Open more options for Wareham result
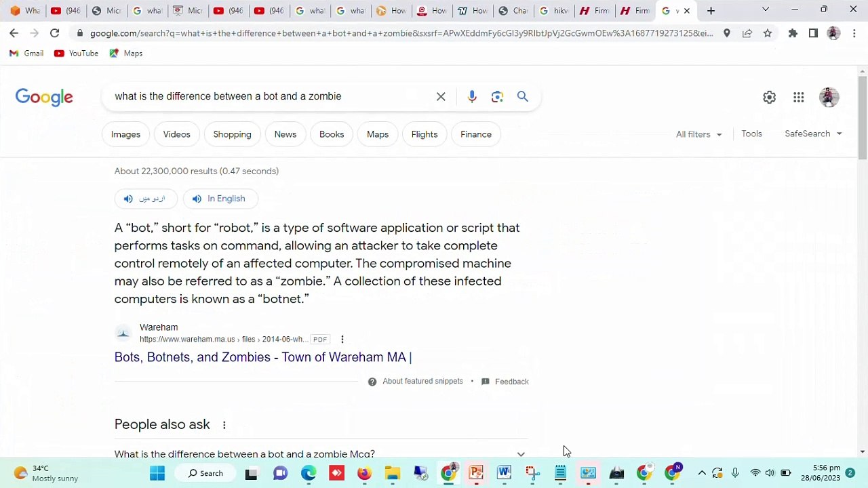The image size is (868, 488). [x=342, y=339]
